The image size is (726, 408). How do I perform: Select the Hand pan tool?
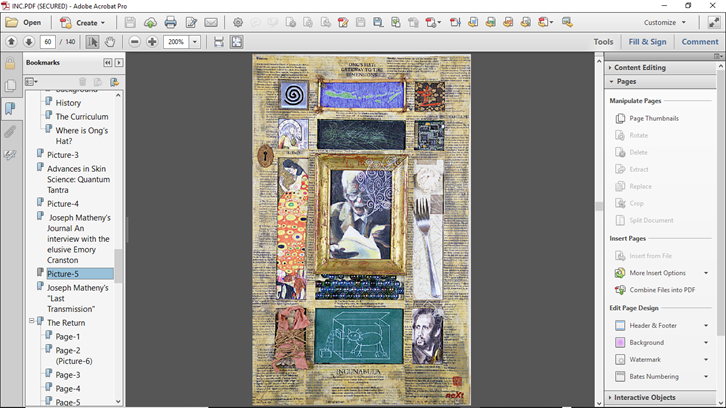point(110,42)
